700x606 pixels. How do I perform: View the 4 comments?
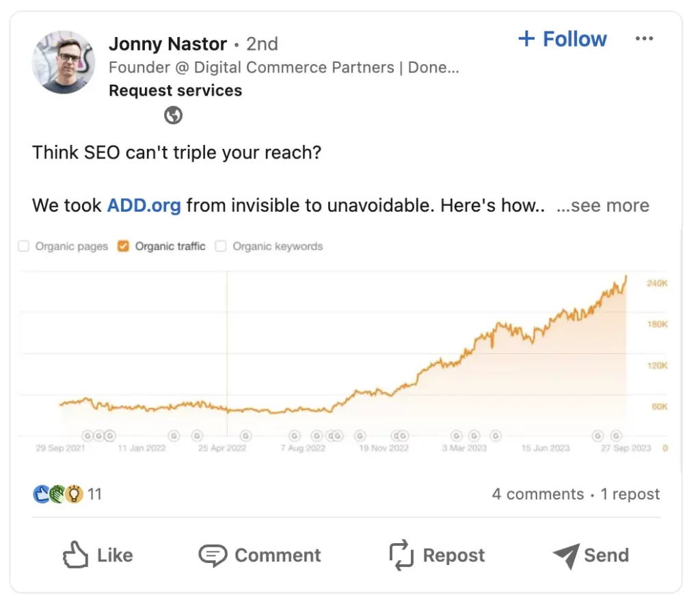(x=538, y=494)
